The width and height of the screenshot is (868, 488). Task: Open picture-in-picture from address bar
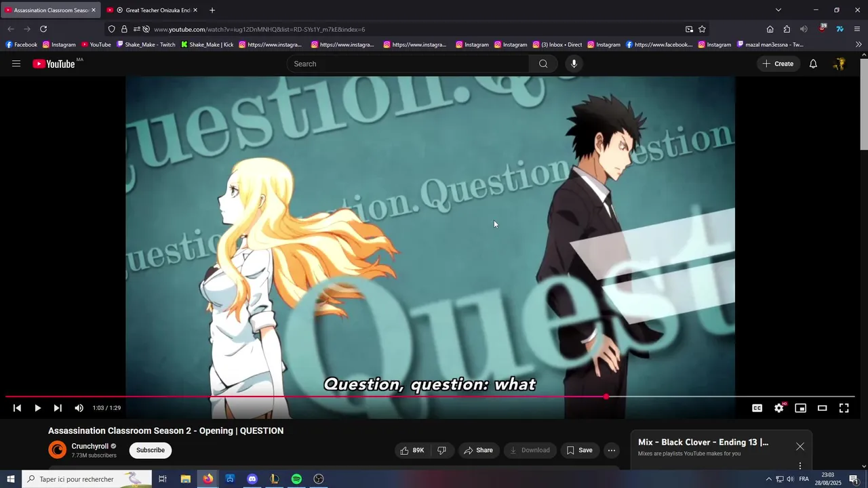[689, 29]
